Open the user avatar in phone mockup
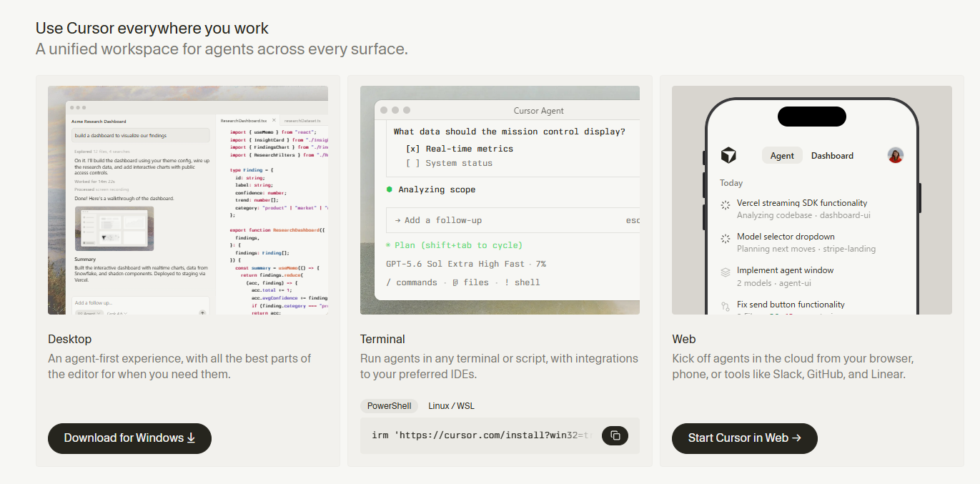The width and height of the screenshot is (980, 484). point(895,155)
